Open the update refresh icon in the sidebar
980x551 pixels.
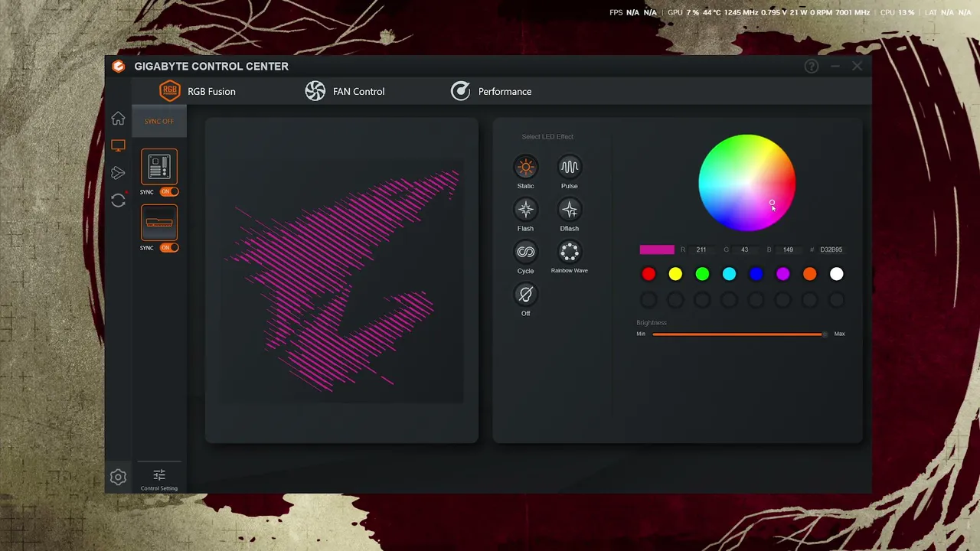pyautogui.click(x=118, y=201)
